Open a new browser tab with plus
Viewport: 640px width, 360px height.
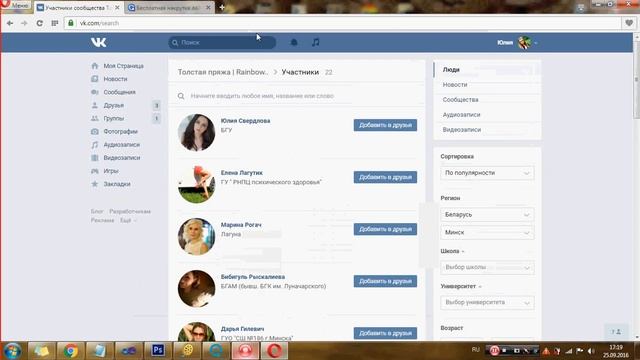point(222,7)
